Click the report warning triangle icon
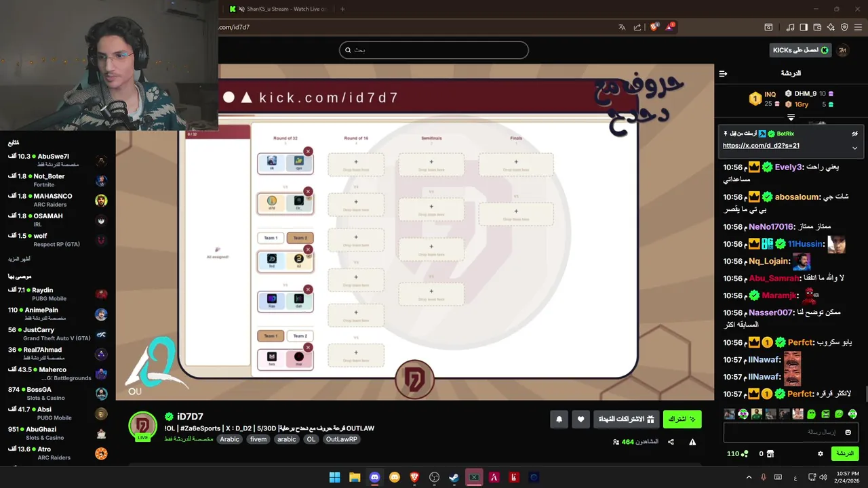The height and width of the screenshot is (488, 868). point(692,442)
